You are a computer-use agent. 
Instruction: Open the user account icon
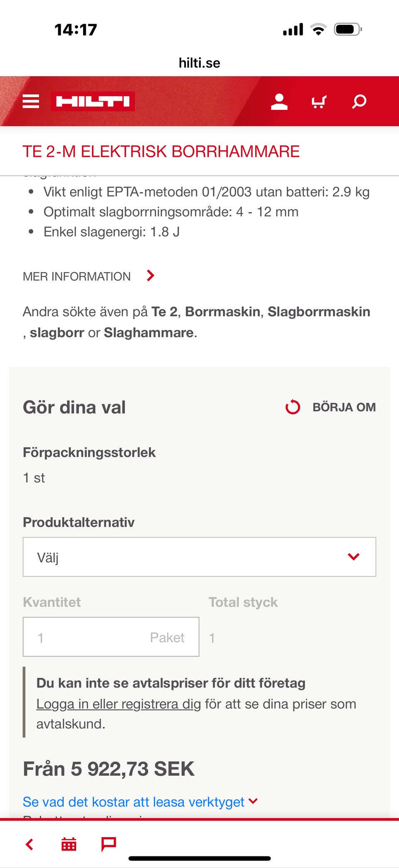pos(279,101)
